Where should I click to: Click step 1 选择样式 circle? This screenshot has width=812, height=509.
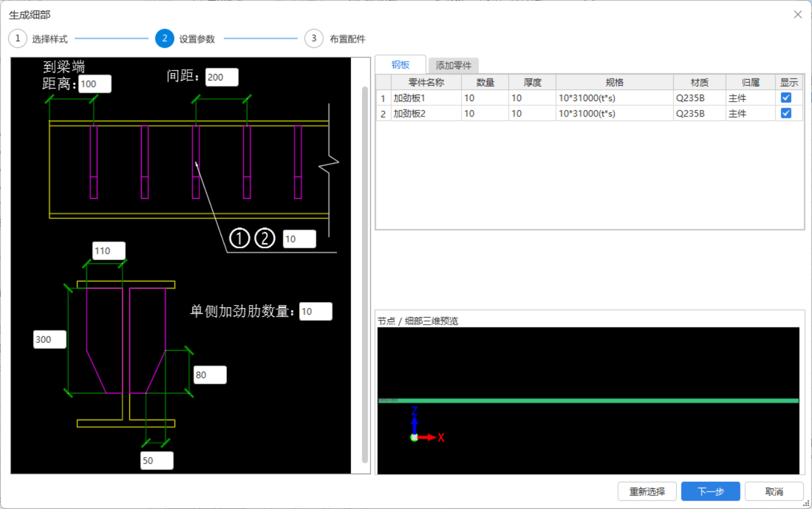click(x=18, y=39)
